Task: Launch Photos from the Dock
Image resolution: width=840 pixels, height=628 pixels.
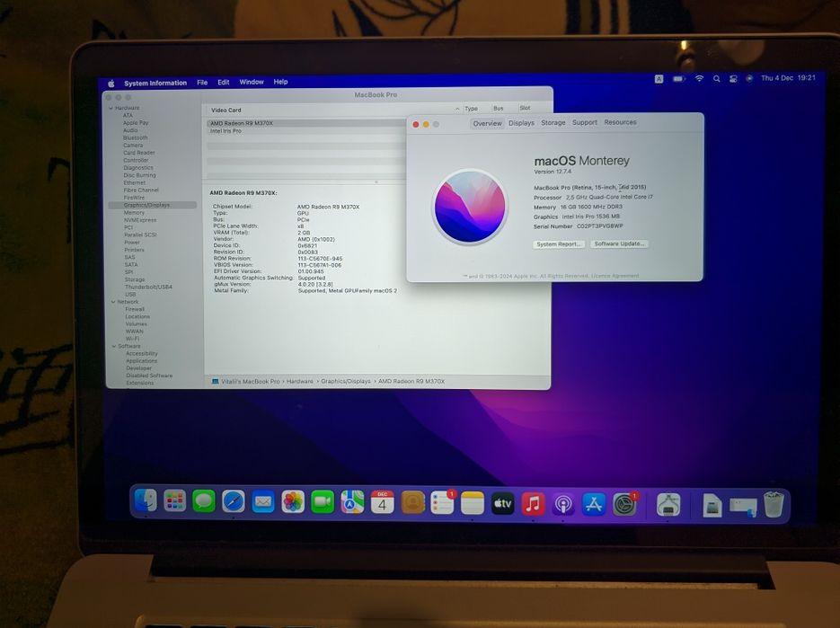Action: tap(293, 502)
